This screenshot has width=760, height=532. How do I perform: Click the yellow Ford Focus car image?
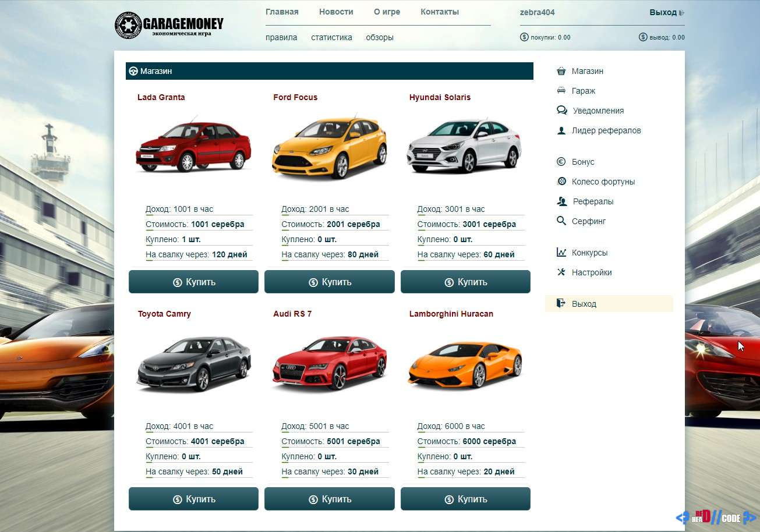(x=329, y=147)
